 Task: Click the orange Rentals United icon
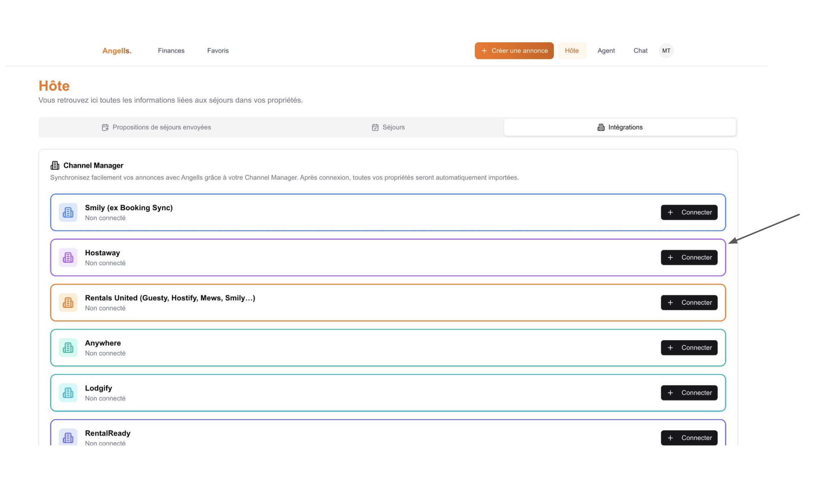coord(68,303)
